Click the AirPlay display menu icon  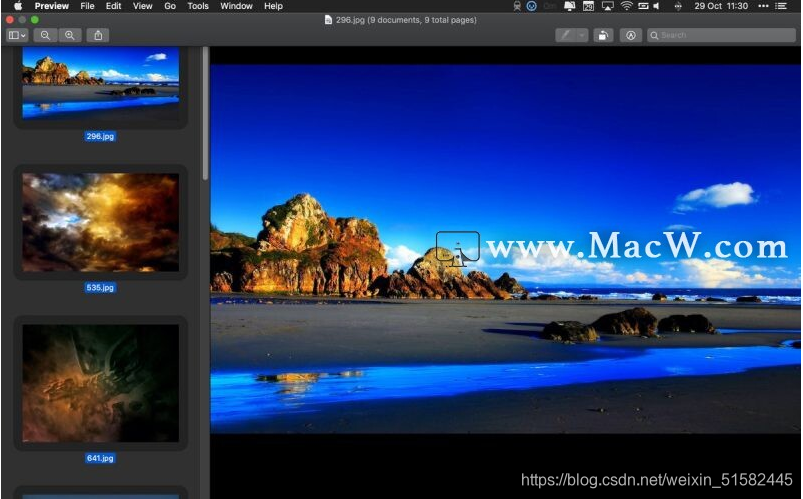[x=608, y=6]
